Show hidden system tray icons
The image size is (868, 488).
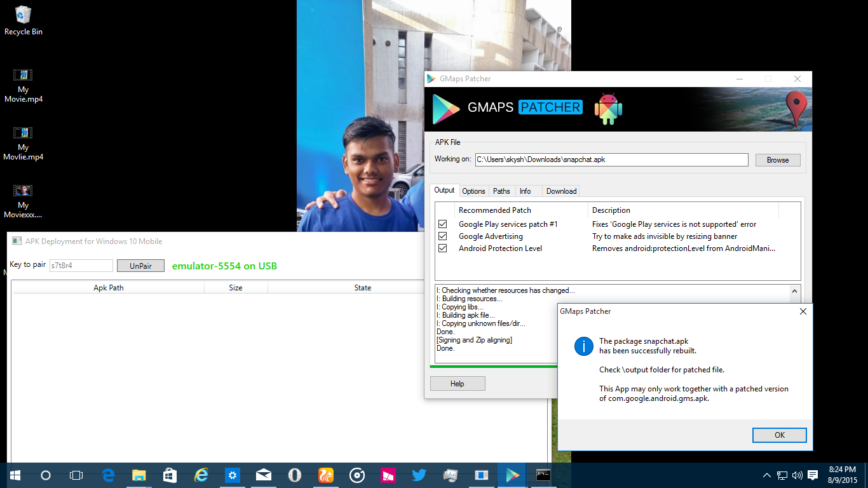(x=767, y=475)
